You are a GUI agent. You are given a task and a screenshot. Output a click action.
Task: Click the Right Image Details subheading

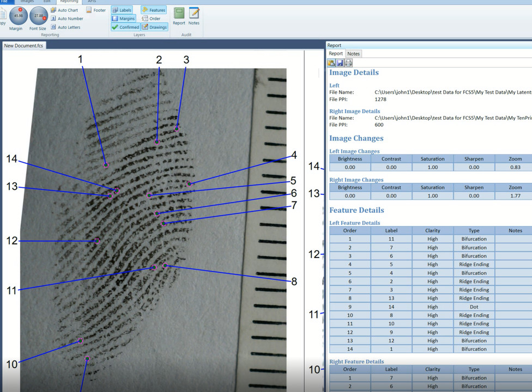click(354, 111)
